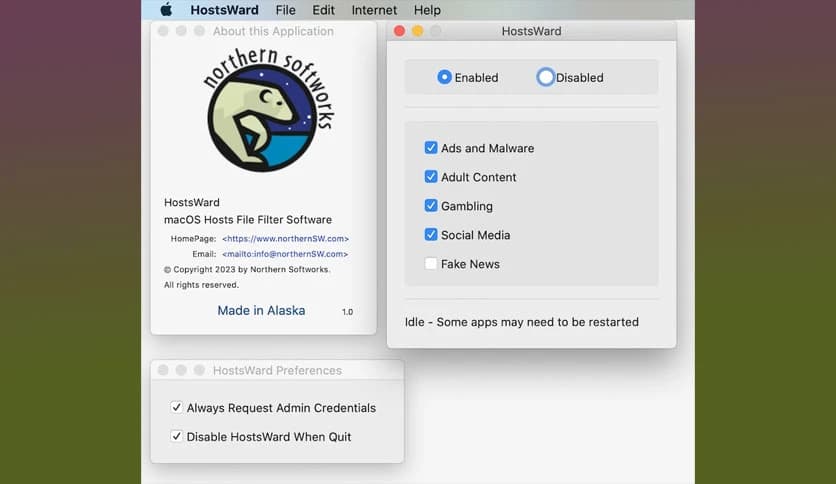Click the info@northernSW.com email link
The width and height of the screenshot is (836, 484).
click(285, 254)
